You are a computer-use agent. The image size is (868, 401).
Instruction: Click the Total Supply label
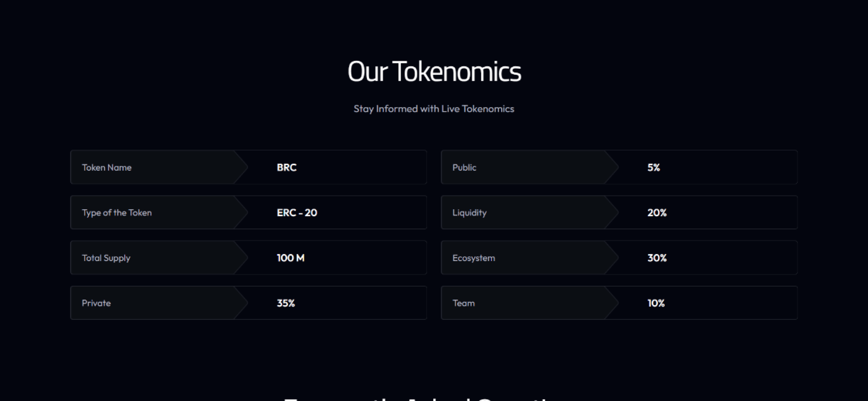coord(106,258)
